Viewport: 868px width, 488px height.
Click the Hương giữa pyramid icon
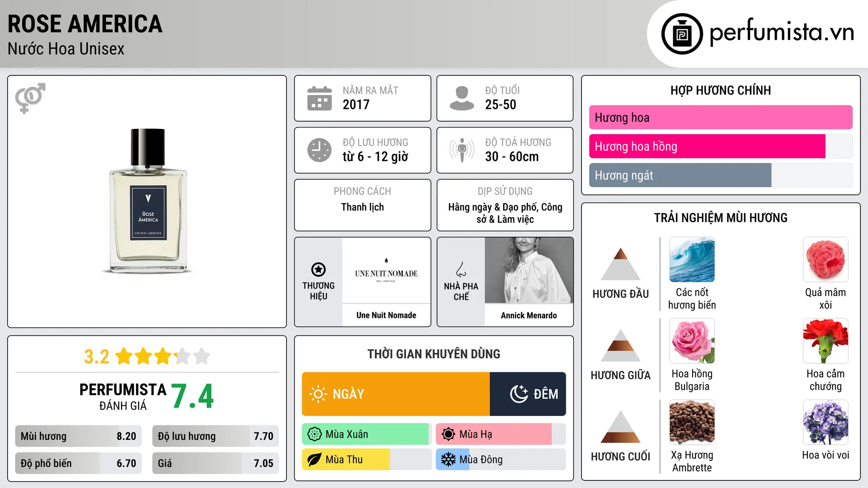(620, 345)
